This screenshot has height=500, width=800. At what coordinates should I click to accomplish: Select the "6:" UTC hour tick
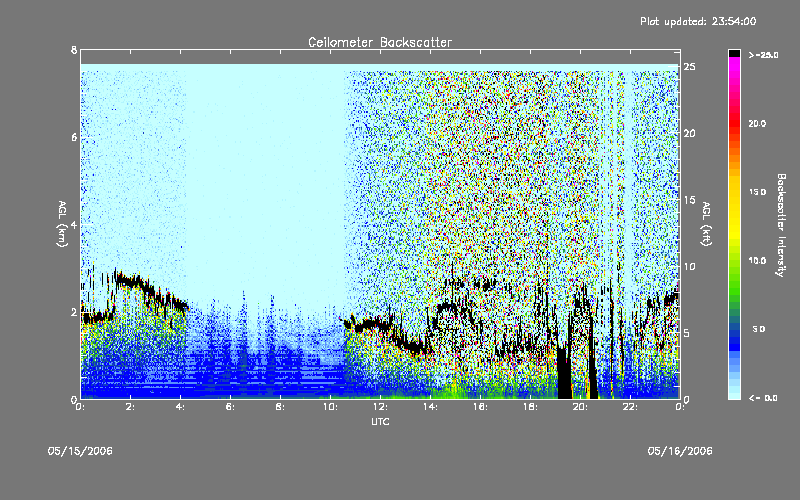point(231,407)
